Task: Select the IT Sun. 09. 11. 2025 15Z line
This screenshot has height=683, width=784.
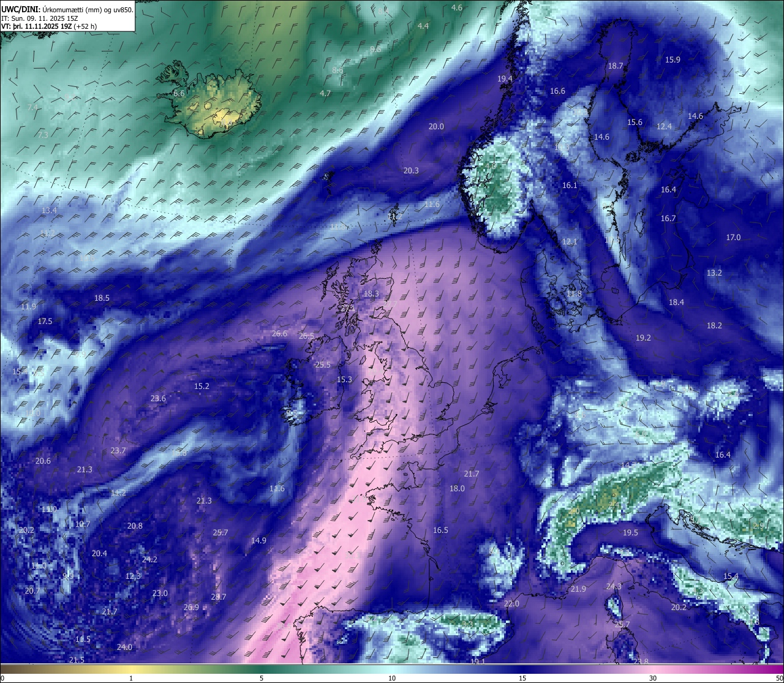Action: (x=40, y=18)
